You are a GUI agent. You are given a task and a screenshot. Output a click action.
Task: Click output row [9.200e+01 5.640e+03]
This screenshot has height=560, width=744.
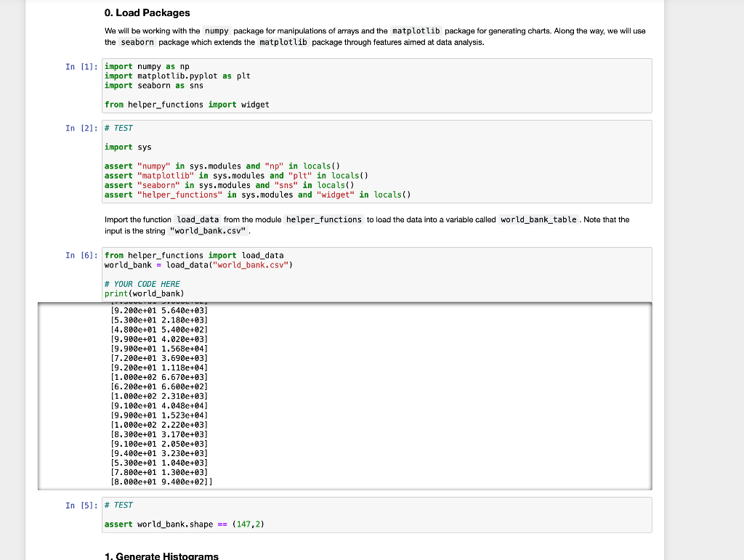pos(159,311)
